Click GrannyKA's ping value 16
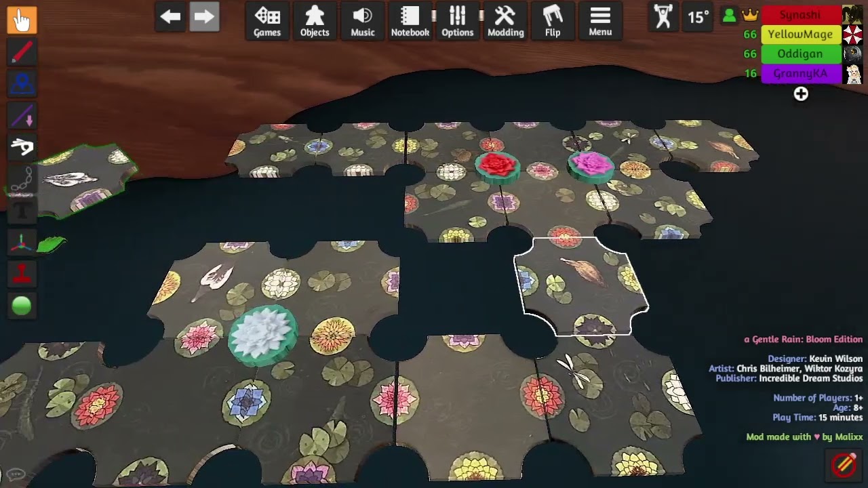The image size is (868, 488). pyautogui.click(x=750, y=74)
